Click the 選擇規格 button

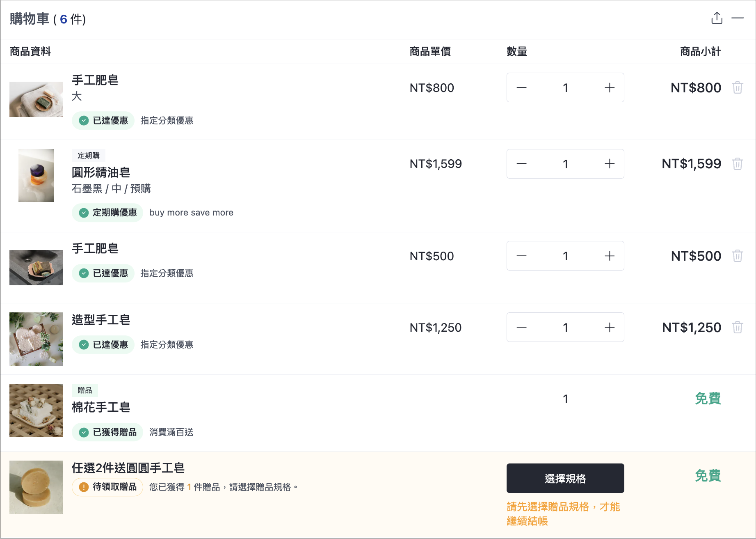[x=565, y=478]
